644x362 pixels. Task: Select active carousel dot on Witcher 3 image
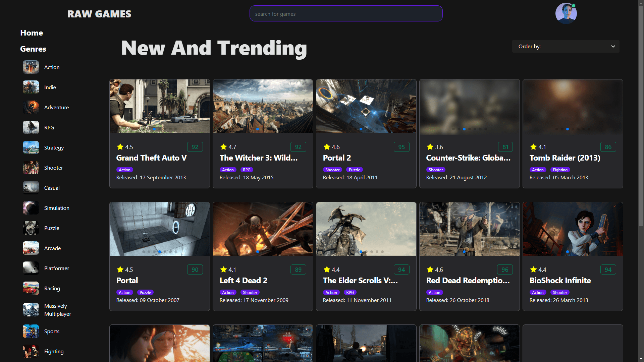pyautogui.click(x=257, y=129)
